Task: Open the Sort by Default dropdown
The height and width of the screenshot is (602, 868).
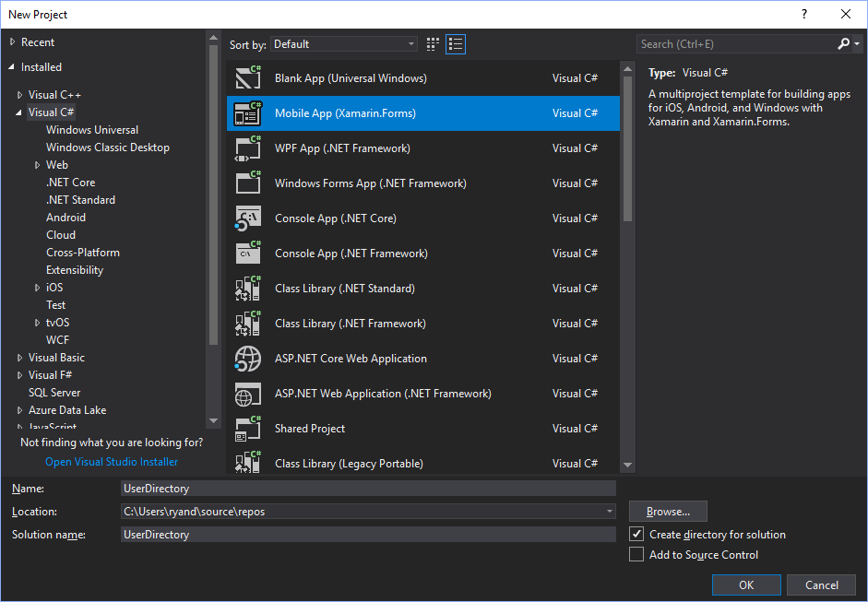Action: point(344,44)
